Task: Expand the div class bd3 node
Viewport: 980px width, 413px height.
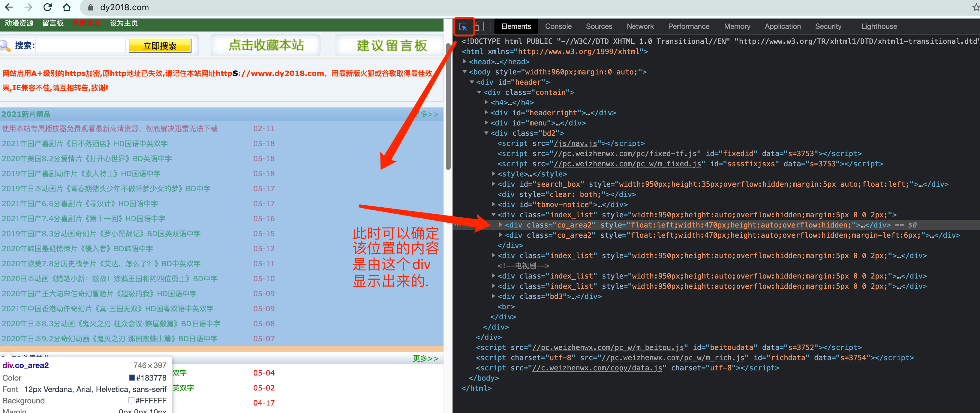Action: [x=493, y=296]
